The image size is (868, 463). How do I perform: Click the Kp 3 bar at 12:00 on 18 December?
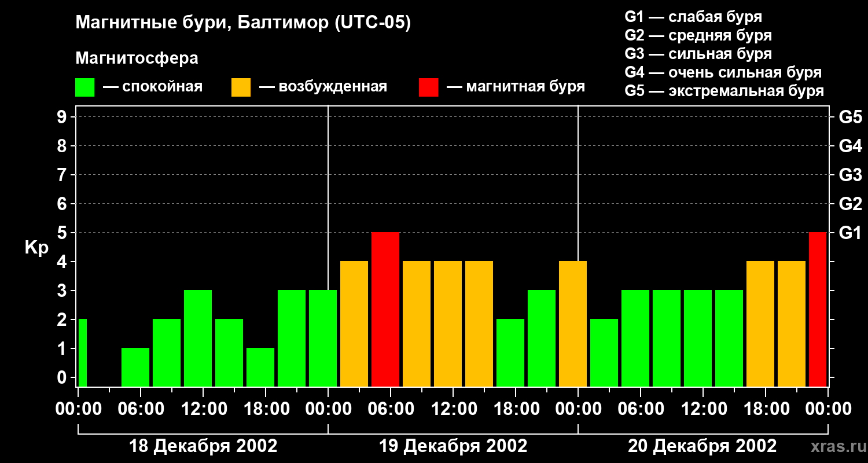coord(198,338)
